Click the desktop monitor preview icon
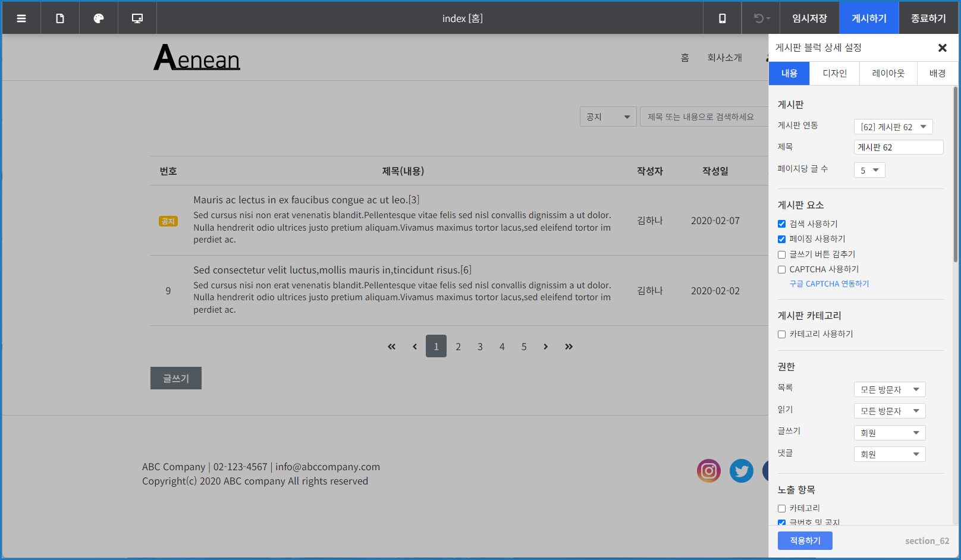This screenshot has height=560, width=961. click(x=137, y=18)
